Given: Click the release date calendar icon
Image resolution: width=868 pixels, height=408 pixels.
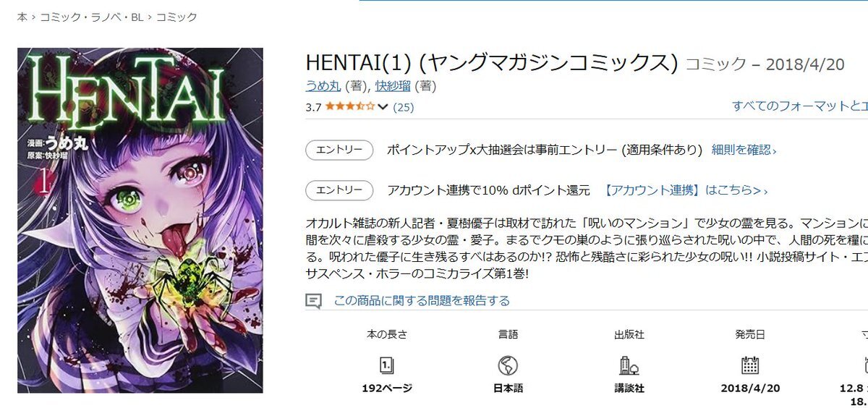Looking at the screenshot, I should pos(750,365).
